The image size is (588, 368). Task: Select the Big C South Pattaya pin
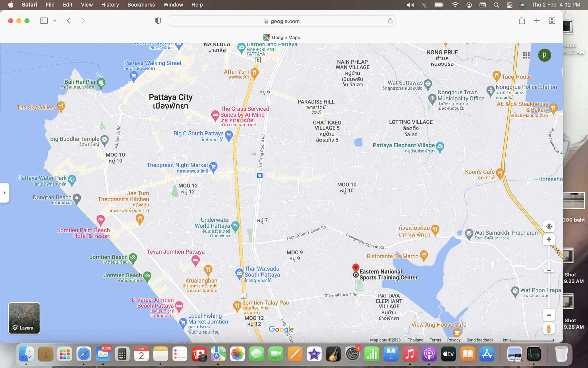click(x=229, y=136)
